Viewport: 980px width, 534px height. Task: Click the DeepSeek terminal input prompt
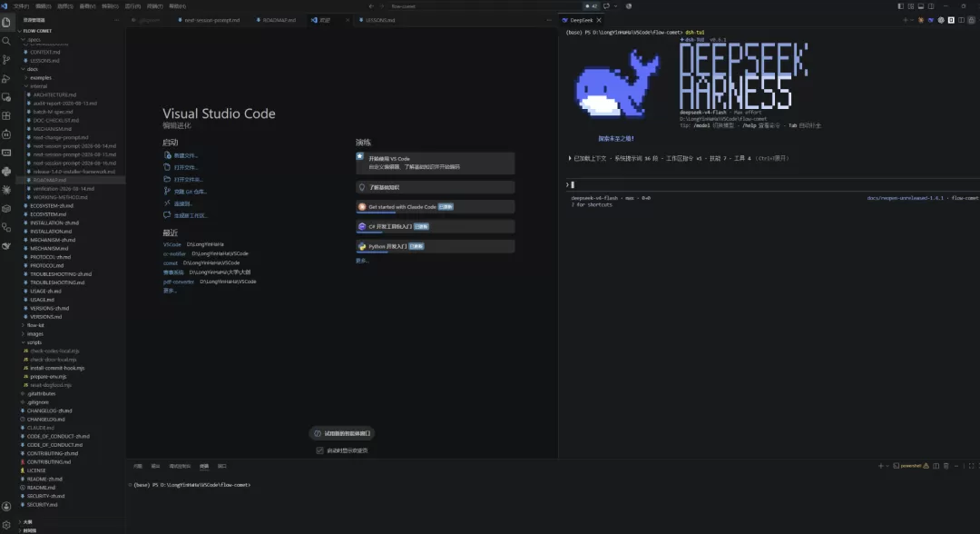(772, 184)
